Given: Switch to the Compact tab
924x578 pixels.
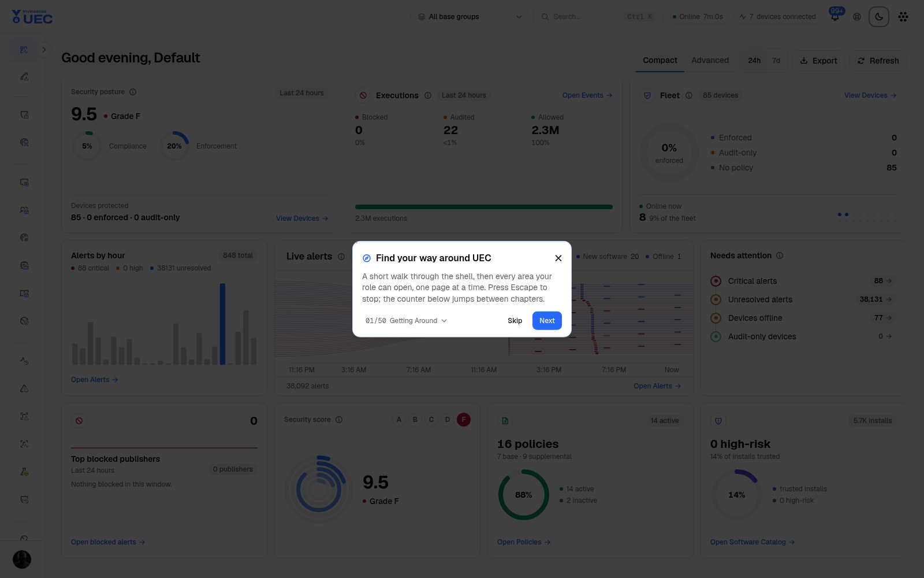Looking at the screenshot, I should 660,61.
